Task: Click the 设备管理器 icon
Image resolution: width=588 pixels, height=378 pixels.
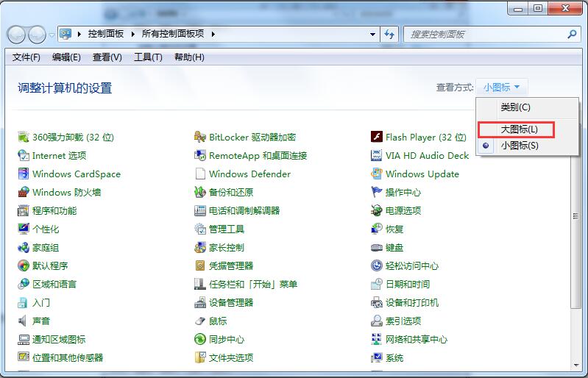Action: click(x=200, y=303)
